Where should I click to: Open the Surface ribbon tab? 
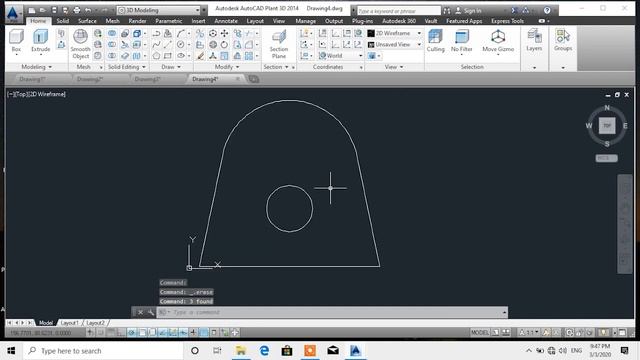pos(87,21)
